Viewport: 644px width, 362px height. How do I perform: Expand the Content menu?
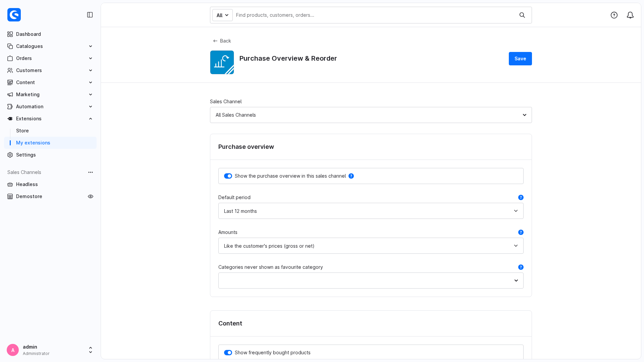point(50,82)
